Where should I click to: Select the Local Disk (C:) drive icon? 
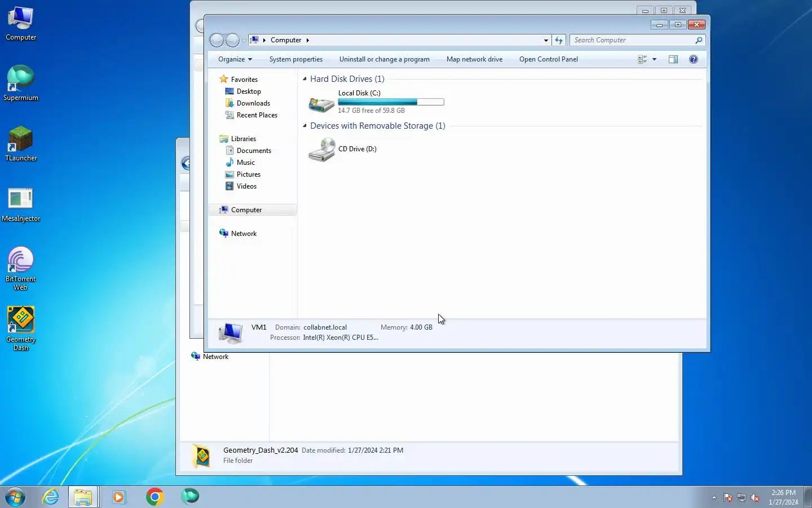[x=321, y=103]
